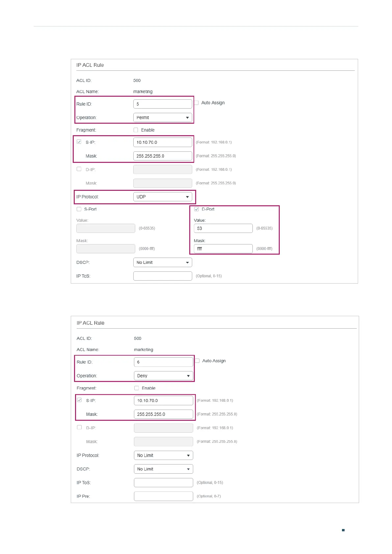Image resolution: width=392 pixels, height=554 pixels.
Task: Click the D-Port Mask field containing ffff
Action: (x=223, y=249)
